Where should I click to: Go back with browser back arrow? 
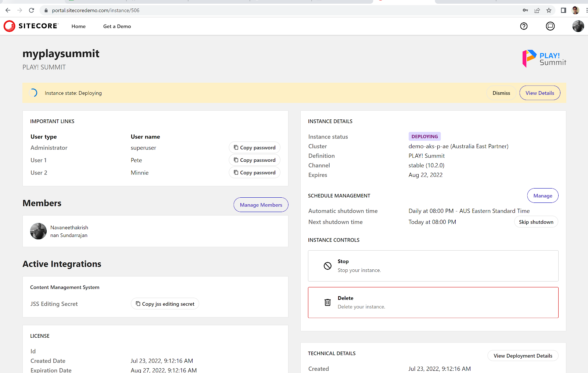[8, 10]
